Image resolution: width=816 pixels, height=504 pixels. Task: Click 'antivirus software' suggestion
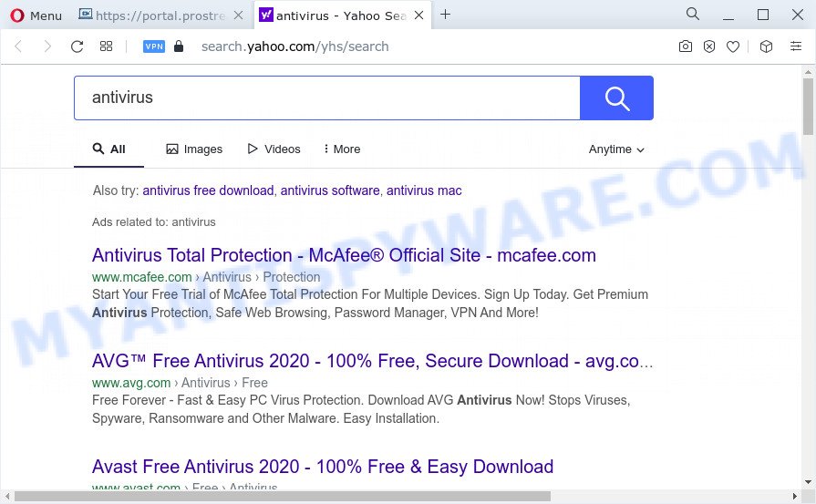(x=330, y=190)
